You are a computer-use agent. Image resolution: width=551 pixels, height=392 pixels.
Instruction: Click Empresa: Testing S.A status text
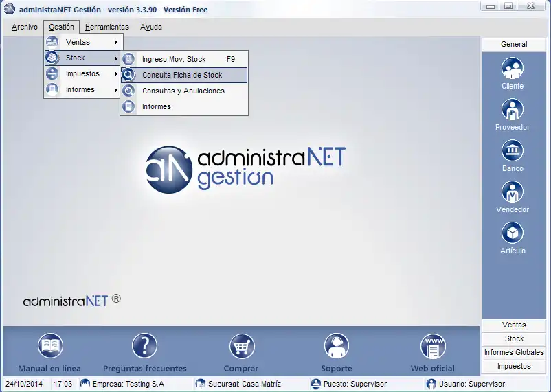(x=128, y=384)
